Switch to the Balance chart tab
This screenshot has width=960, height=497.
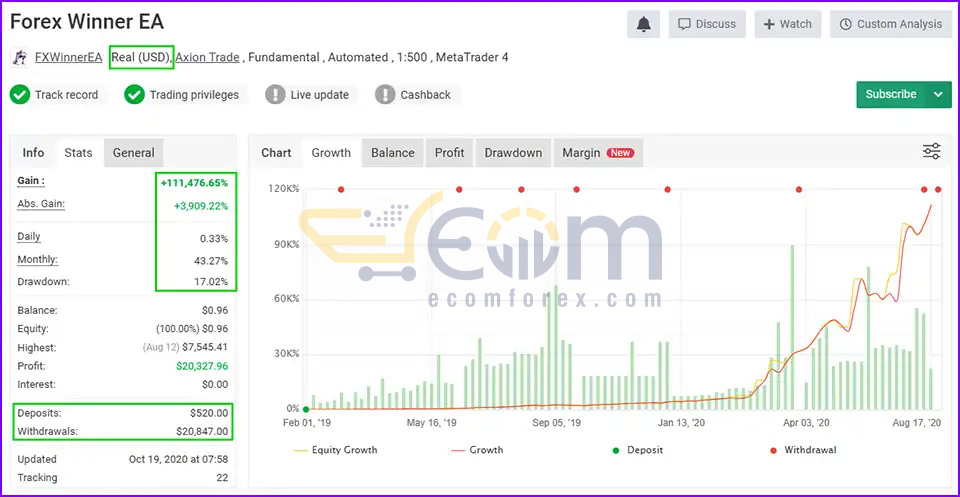coord(393,153)
